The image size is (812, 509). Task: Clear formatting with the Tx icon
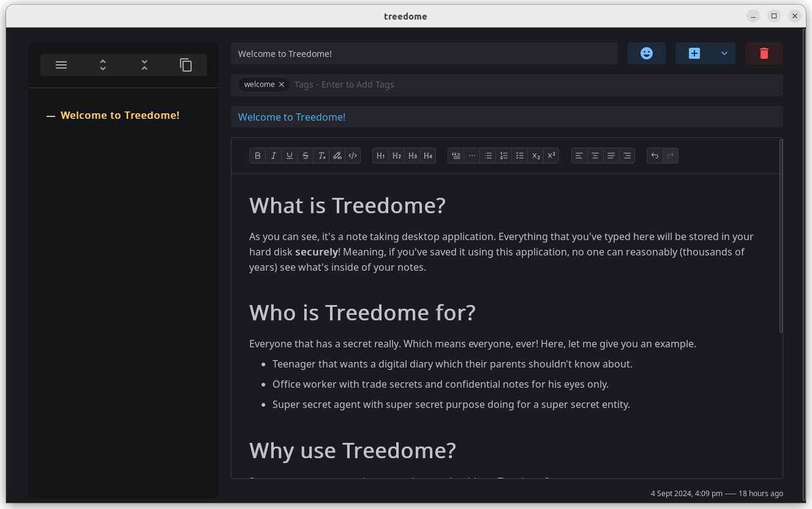[x=321, y=156]
